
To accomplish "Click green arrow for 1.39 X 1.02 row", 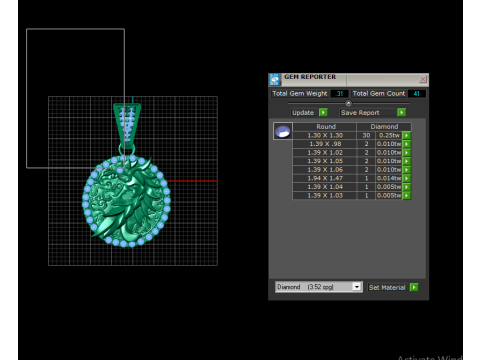I will (x=406, y=153).
